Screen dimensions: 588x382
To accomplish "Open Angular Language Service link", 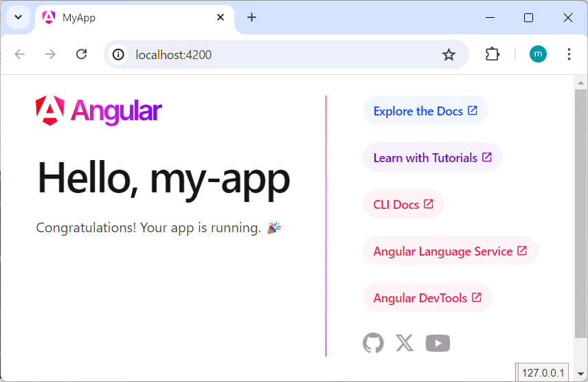I will 450,251.
